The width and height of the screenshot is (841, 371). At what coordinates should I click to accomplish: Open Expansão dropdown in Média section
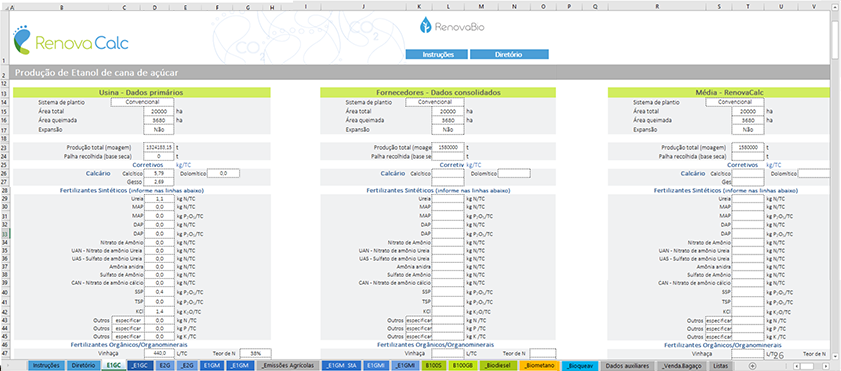(748, 130)
